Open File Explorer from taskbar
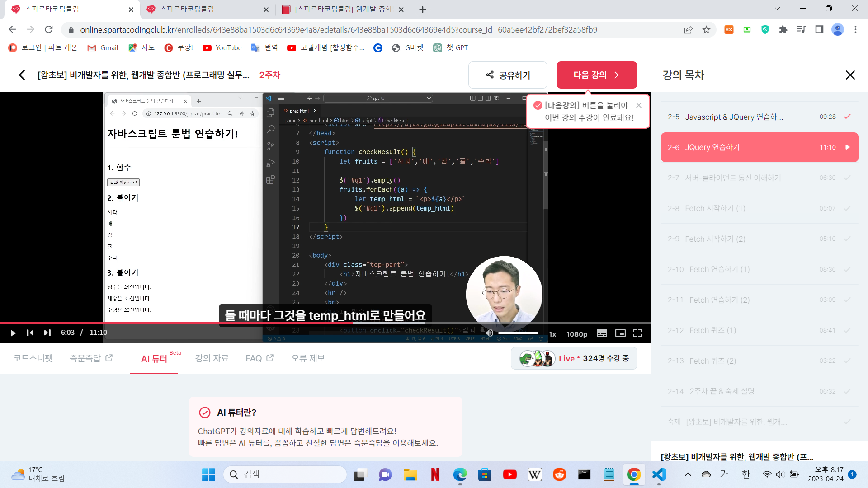This screenshot has height=488, width=868. coord(410,474)
